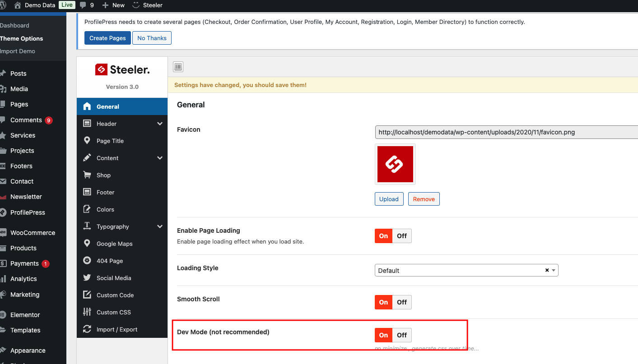Click the Colors paint icon

[x=87, y=209]
